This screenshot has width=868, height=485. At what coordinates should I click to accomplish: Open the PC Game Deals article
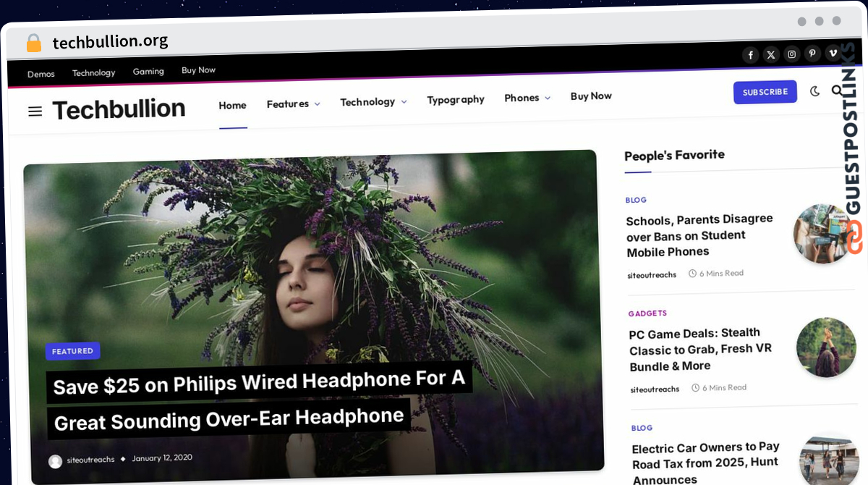(x=701, y=349)
